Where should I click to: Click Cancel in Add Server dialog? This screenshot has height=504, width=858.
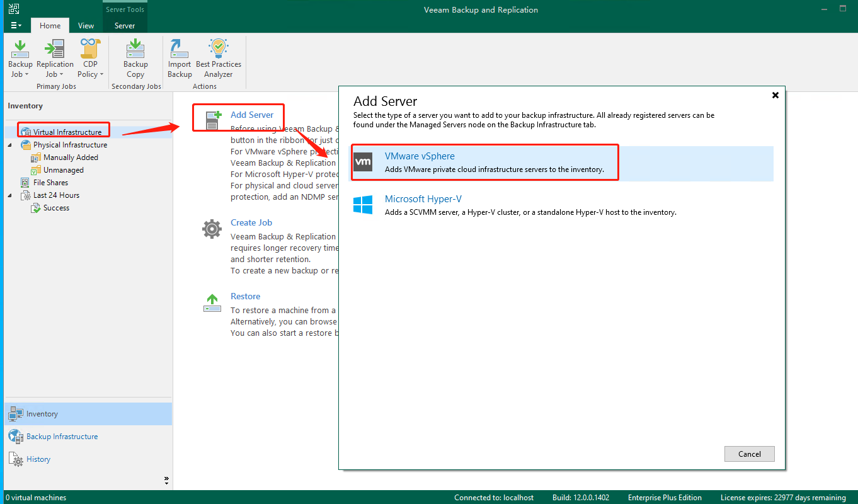pos(749,454)
